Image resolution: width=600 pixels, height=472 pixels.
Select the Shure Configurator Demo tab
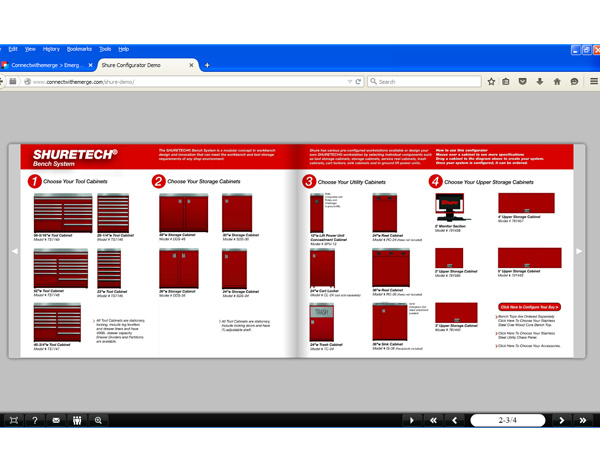pos(148,65)
